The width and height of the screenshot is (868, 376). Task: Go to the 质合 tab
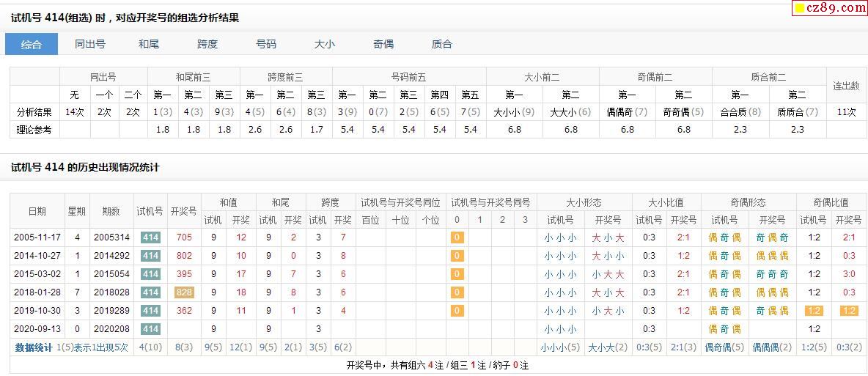click(442, 44)
